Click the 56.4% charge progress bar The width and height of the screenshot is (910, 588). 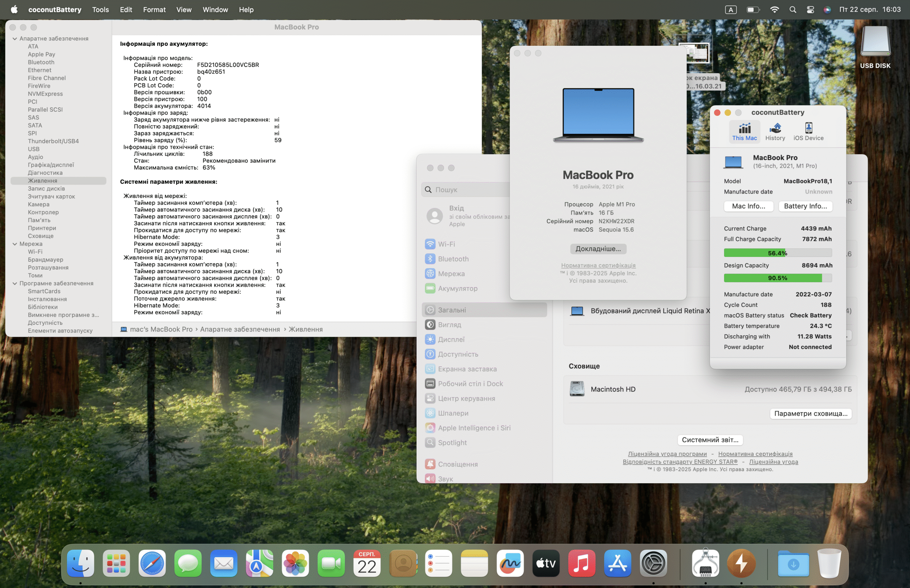[777, 253]
